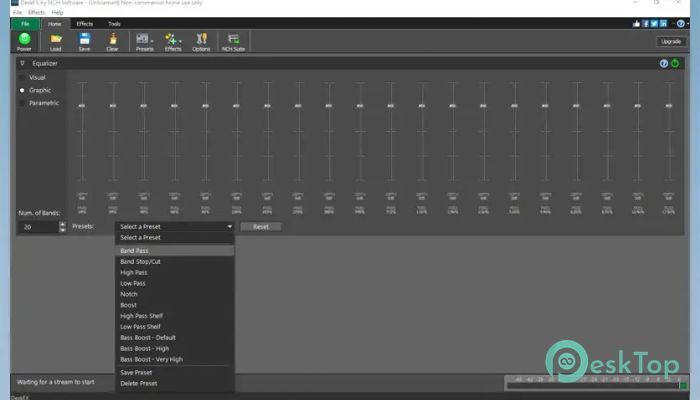Open the Options wrench icon

[201, 39]
